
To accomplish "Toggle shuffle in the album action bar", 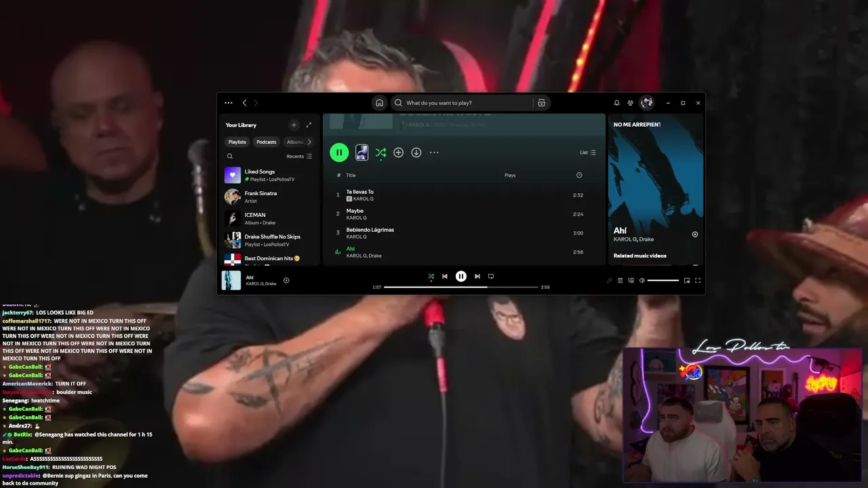I will [x=380, y=152].
